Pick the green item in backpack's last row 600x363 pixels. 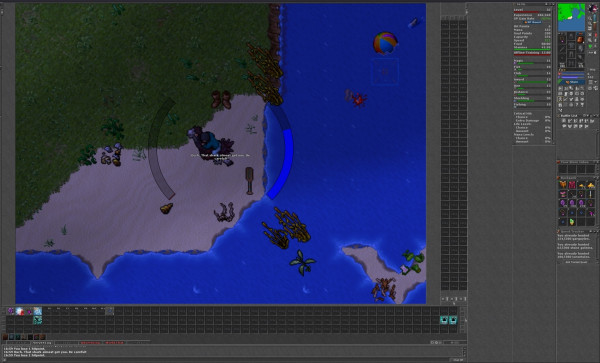pos(572,222)
